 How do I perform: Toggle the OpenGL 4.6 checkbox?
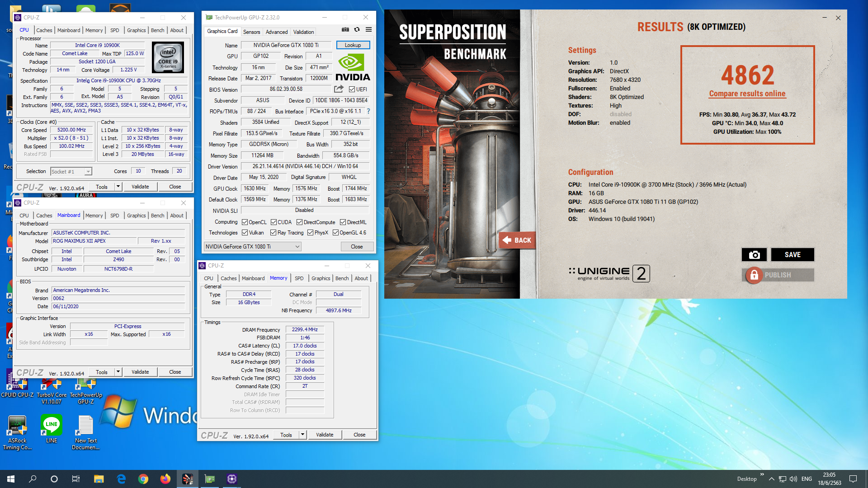pyautogui.click(x=335, y=233)
